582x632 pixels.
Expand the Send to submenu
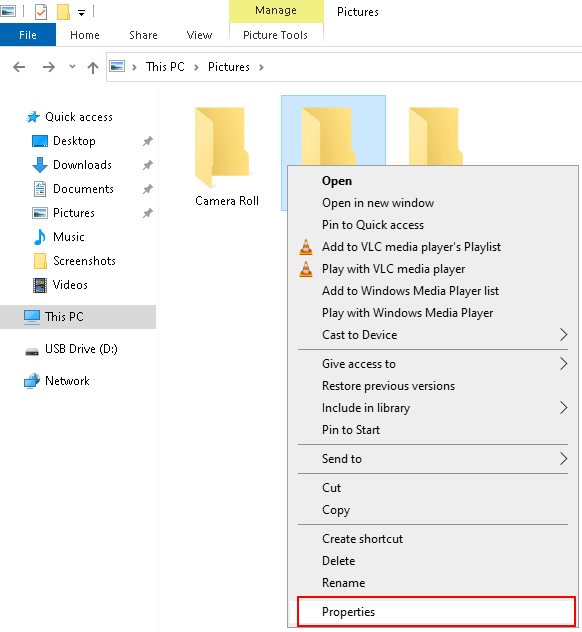[433, 459]
